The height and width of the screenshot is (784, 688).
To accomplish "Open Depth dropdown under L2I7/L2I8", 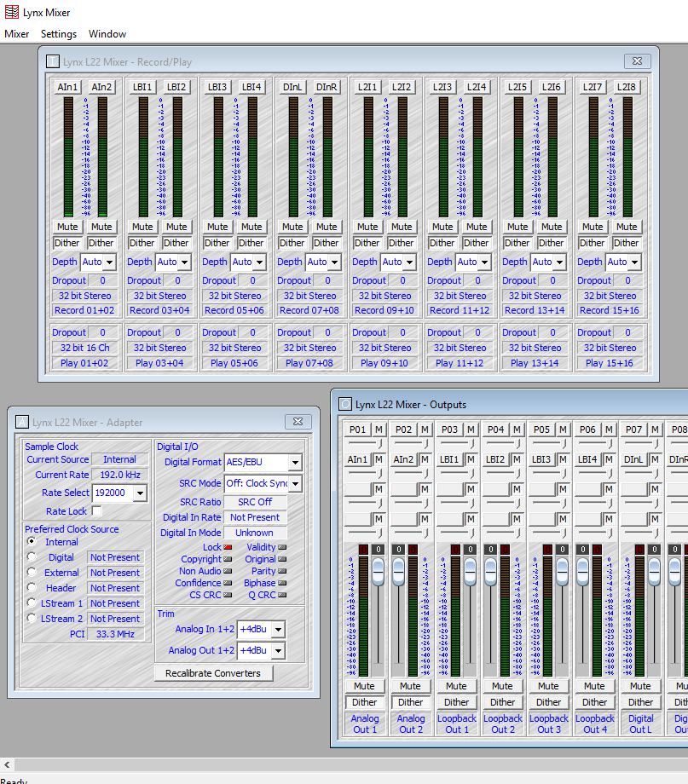I will (x=635, y=262).
